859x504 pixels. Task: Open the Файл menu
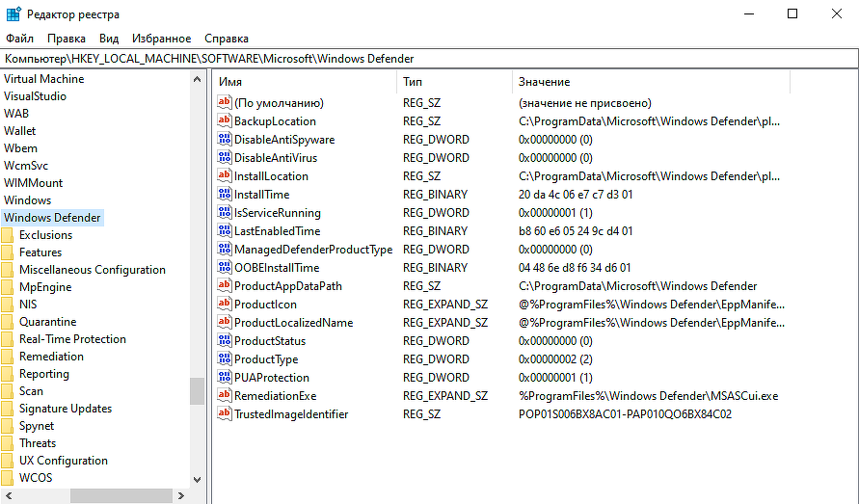[19, 39]
